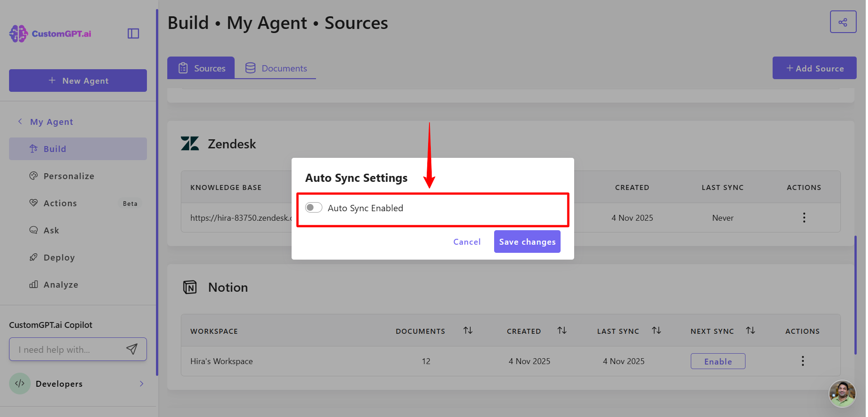The image size is (868, 417).
Task: Click the CustomGPT.ai Copilot heading
Action: [x=51, y=325]
